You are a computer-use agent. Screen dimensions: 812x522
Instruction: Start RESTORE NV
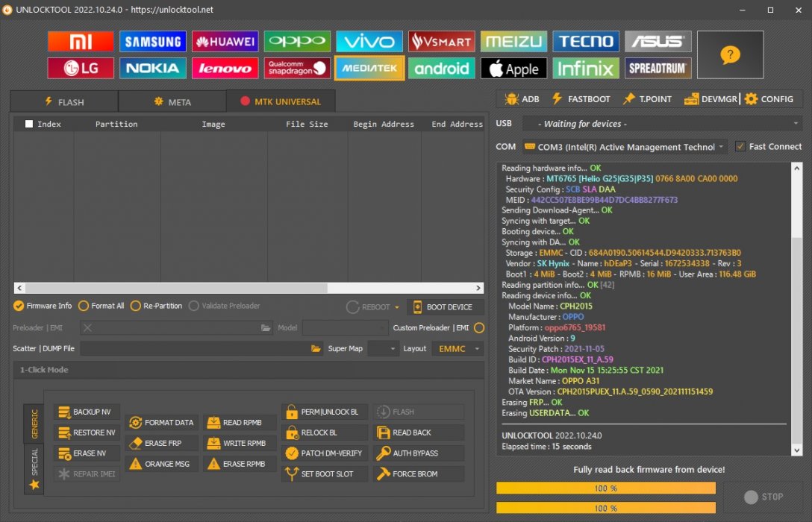coord(86,433)
